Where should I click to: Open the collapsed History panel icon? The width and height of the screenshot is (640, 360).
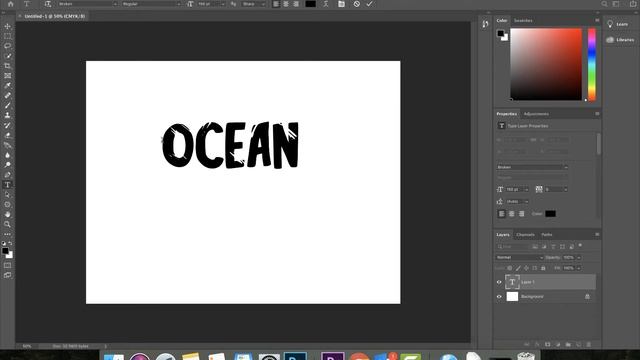tap(485, 24)
